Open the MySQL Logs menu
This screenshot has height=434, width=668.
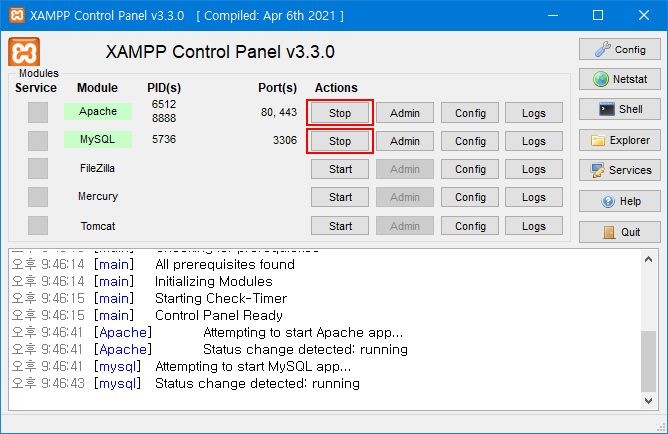tap(534, 141)
